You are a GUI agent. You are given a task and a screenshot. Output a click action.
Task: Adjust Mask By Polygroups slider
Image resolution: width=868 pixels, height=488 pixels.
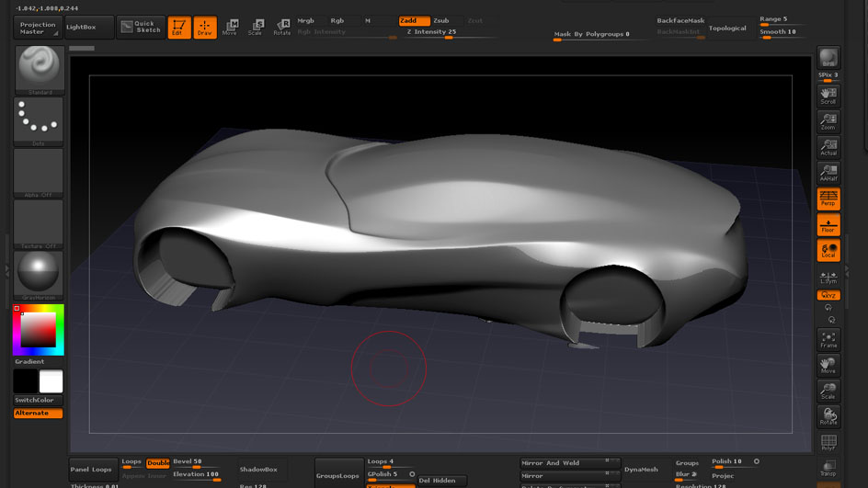pyautogui.click(x=601, y=36)
